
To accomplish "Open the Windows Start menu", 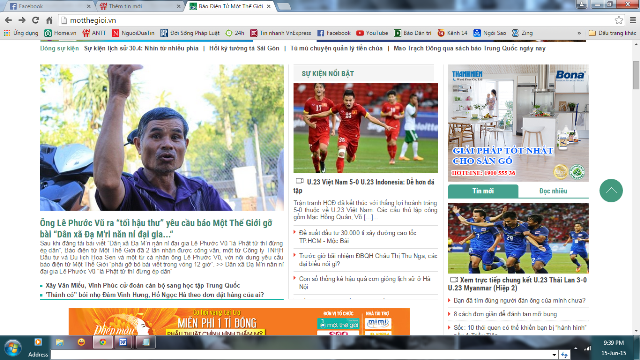I will pos(12,348).
